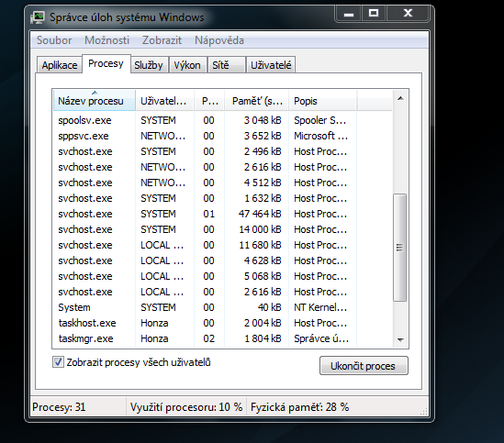The width and height of the screenshot is (504, 443).
Task: Click the scrollbar up arrow
Action: 400,98
